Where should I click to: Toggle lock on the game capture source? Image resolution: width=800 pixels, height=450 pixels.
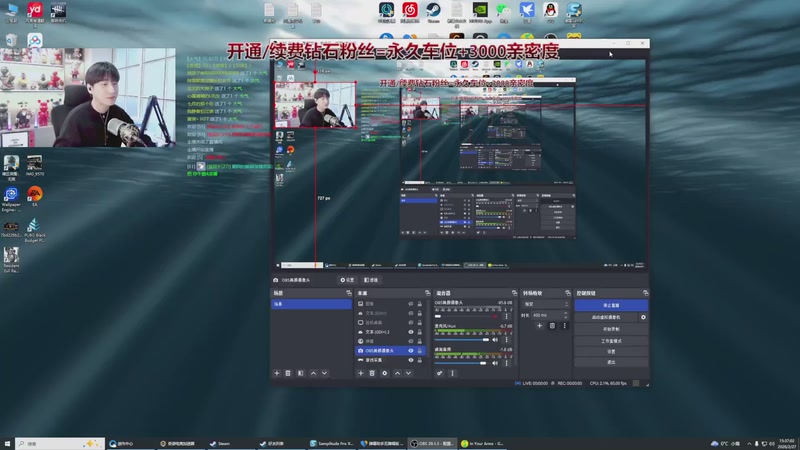pos(420,360)
